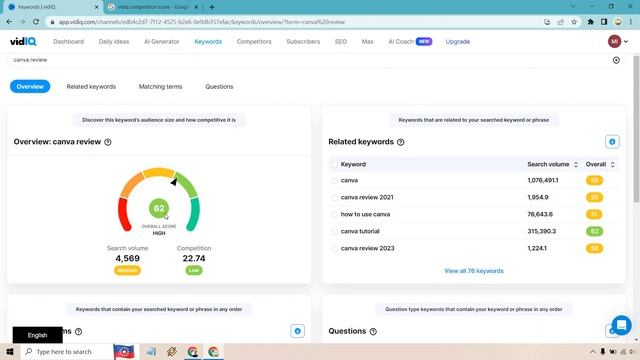The height and width of the screenshot is (360, 640).
Task: Open AI Coach NEW feature
Action: (x=410, y=42)
